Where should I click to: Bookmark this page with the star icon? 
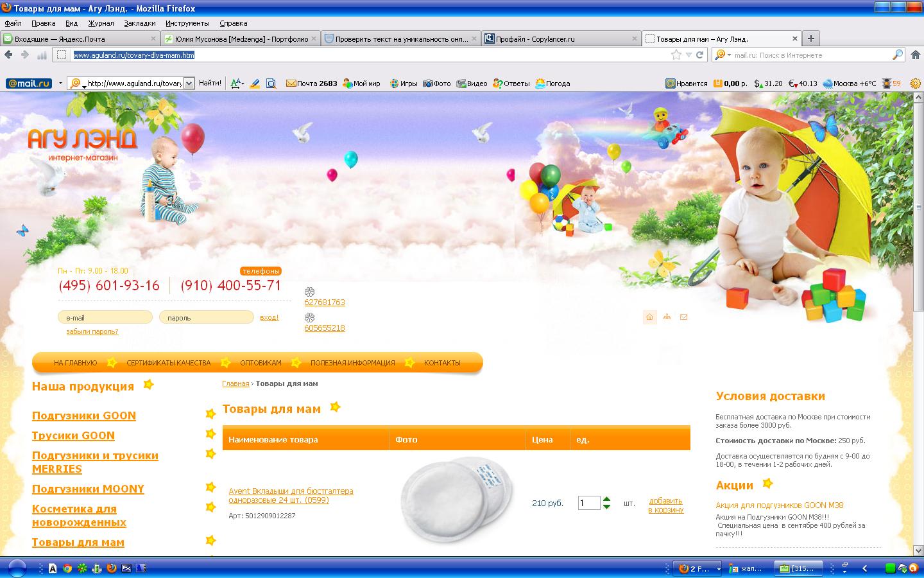point(676,55)
